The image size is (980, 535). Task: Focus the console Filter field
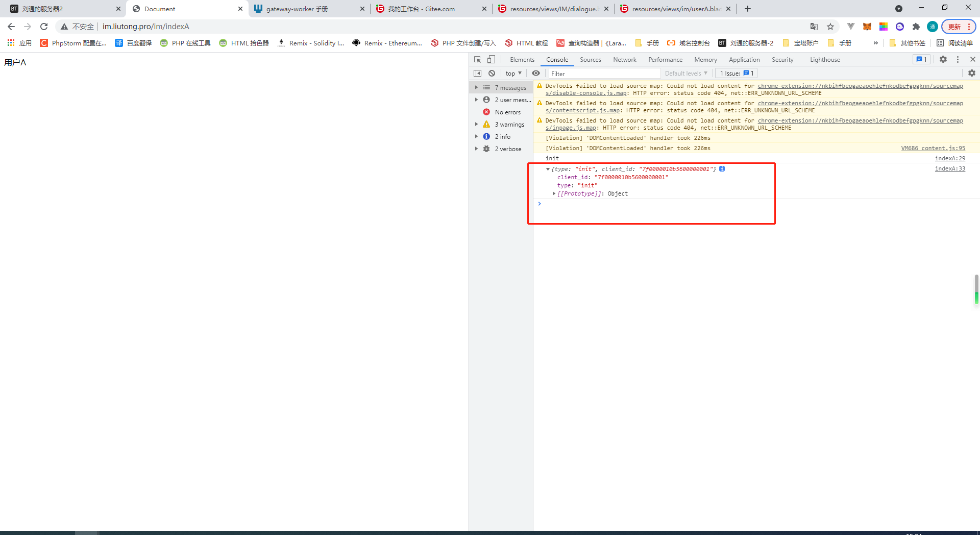[x=604, y=74]
